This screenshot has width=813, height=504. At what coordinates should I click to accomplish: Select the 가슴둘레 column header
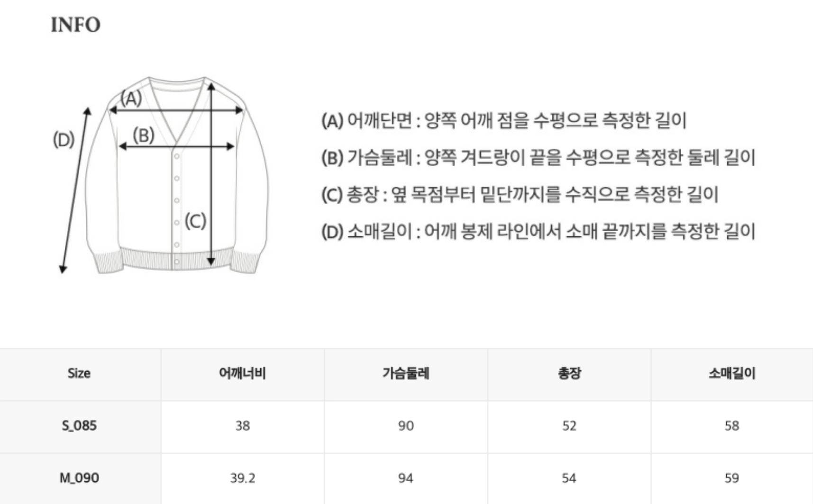(406, 373)
